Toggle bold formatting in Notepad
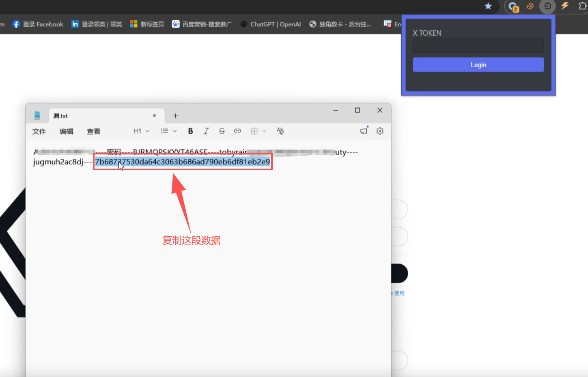The image size is (588, 377). (190, 131)
